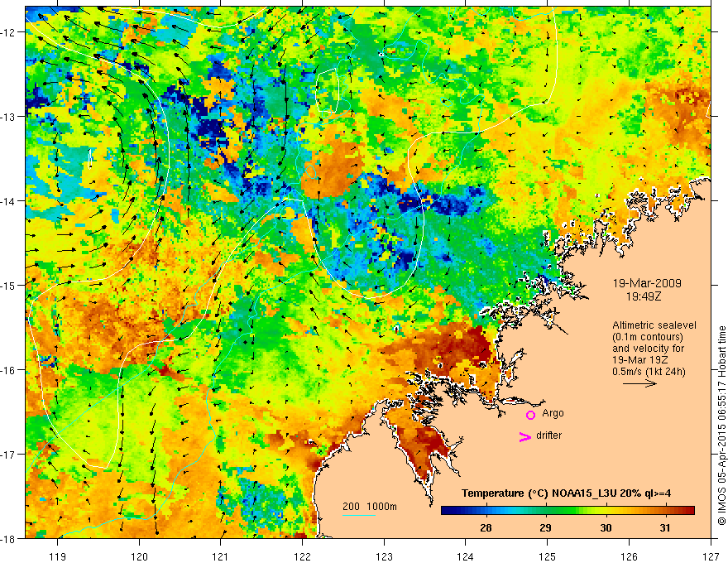Click the velocity scale reference arrow
Screen dimensions: 728x563
click(639, 383)
